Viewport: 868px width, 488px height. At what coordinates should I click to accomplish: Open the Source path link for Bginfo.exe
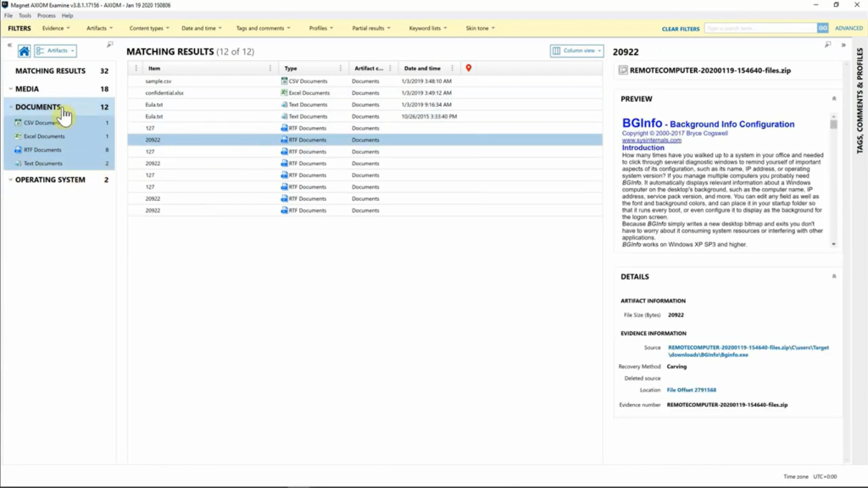coord(748,352)
